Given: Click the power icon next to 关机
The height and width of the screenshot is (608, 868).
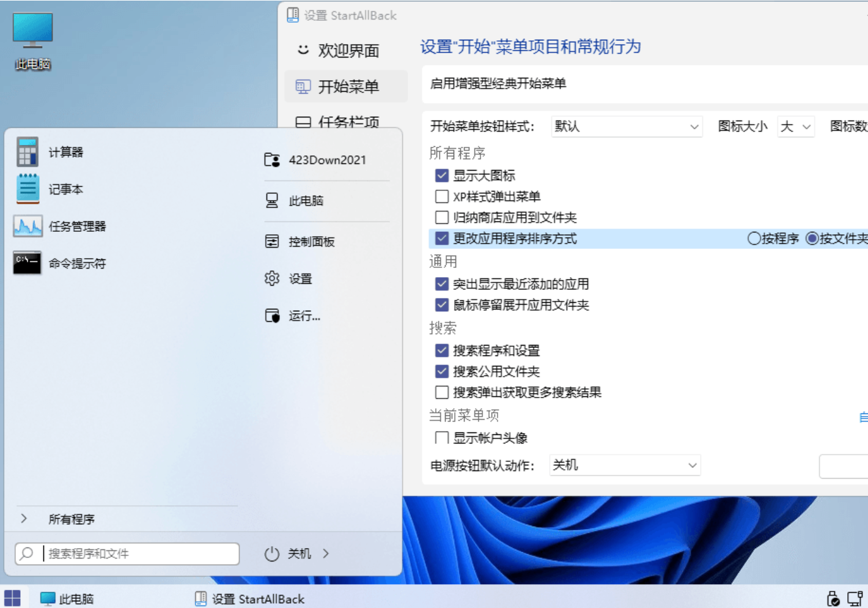Looking at the screenshot, I should point(272,554).
